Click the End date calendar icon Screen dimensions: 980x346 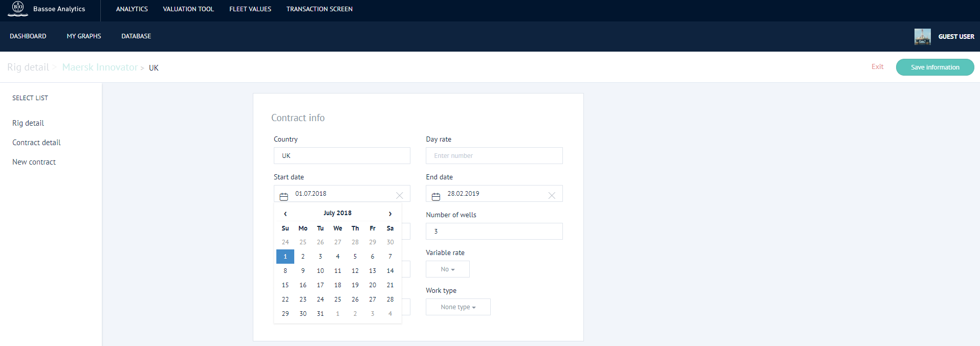pos(436,196)
